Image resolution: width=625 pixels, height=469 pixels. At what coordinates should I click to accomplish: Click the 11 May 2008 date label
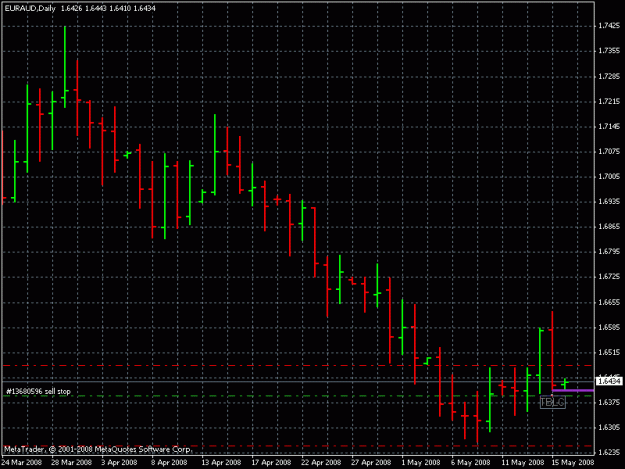point(523,463)
